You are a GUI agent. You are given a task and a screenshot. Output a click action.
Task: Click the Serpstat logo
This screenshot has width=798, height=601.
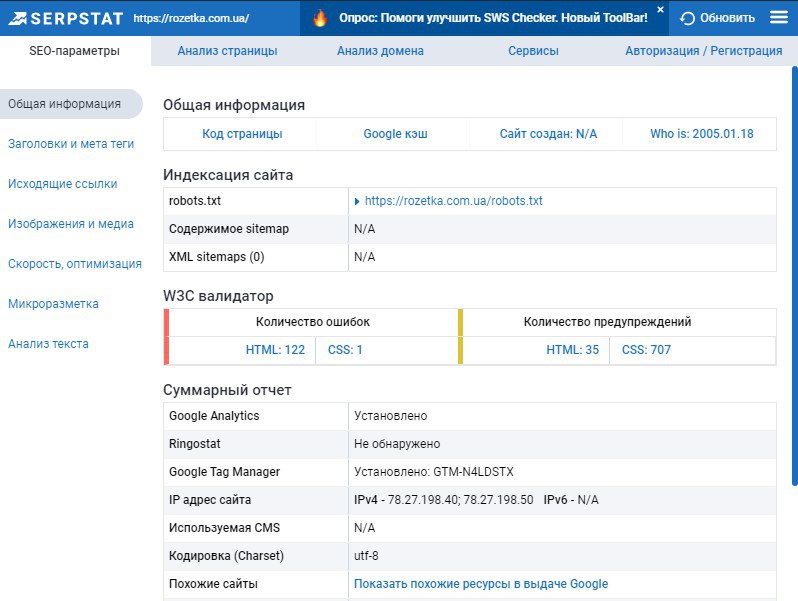coord(66,18)
